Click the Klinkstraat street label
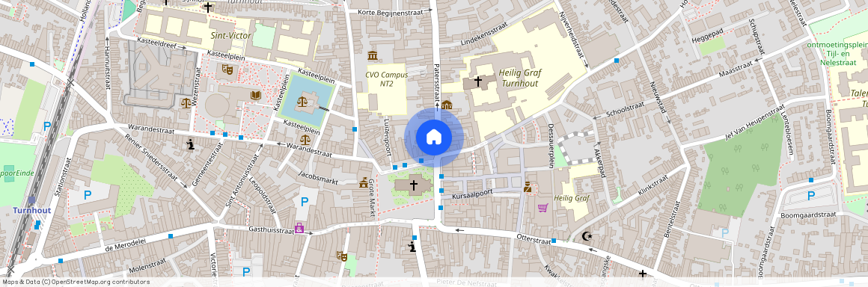This screenshot has width=868, height=287. click(652, 185)
